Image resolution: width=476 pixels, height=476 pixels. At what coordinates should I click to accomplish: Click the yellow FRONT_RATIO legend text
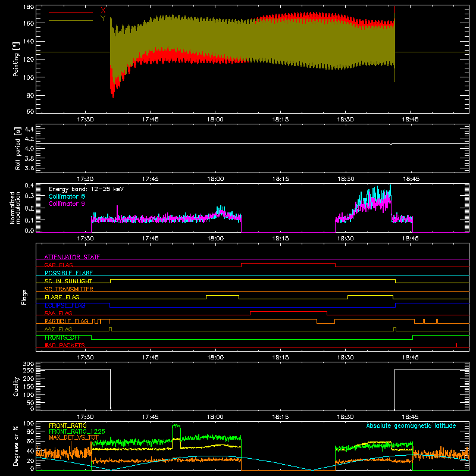coord(68,425)
